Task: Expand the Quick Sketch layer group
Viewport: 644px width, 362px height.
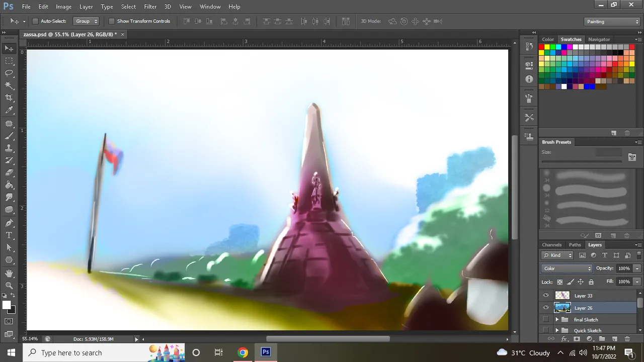Action: click(x=557, y=330)
